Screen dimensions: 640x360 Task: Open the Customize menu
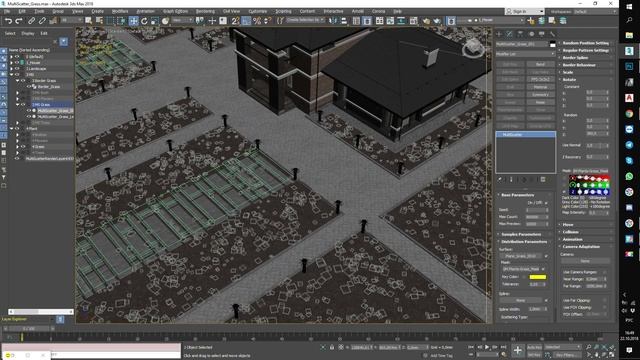(258, 11)
